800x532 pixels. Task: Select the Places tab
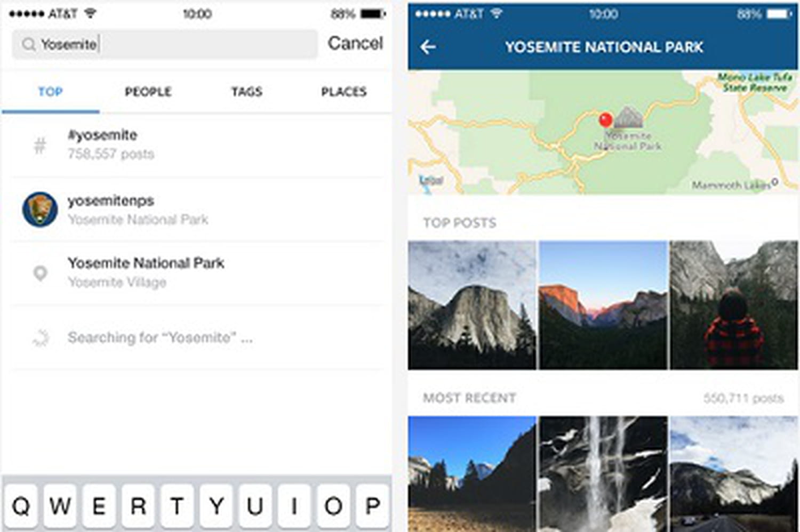tap(344, 92)
